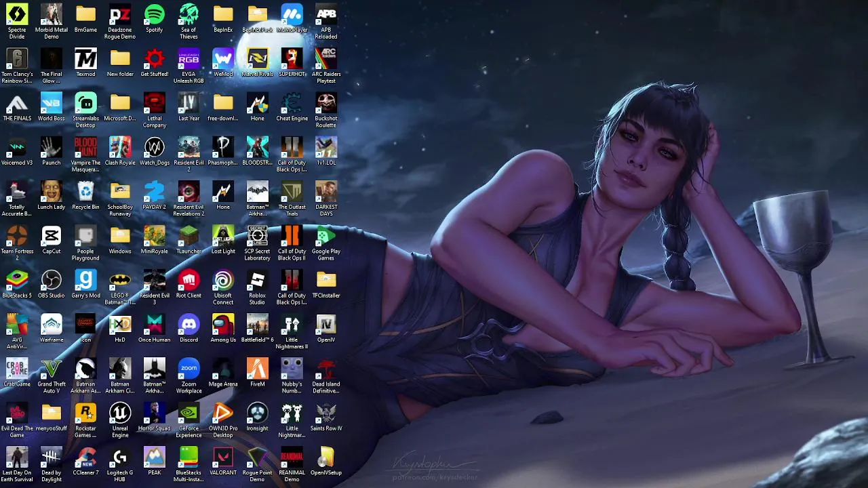Viewport: 868px width, 488px height.
Task: Launch Clash Royale shortcut
Action: click(x=120, y=147)
